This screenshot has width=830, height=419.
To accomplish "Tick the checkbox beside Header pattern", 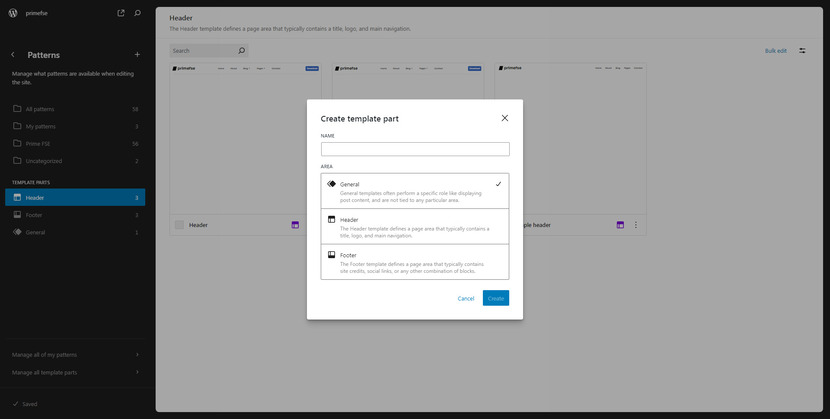I will pyautogui.click(x=180, y=225).
